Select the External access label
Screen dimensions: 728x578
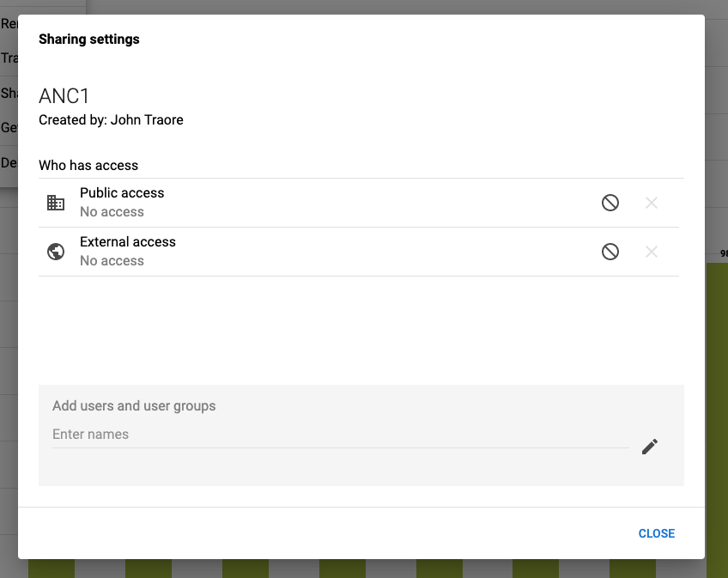coord(128,241)
